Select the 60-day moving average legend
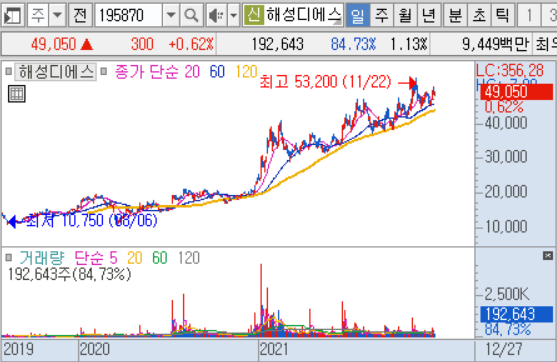 tap(217, 72)
